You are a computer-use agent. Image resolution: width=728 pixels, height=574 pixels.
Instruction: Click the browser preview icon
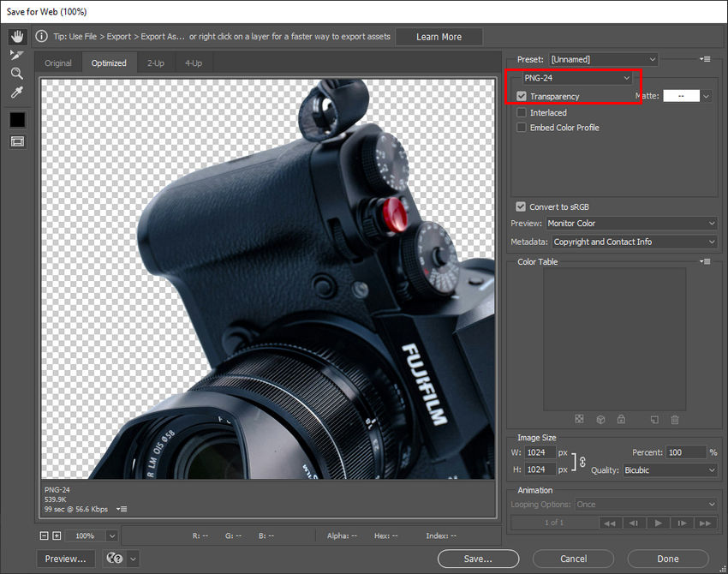(x=115, y=559)
